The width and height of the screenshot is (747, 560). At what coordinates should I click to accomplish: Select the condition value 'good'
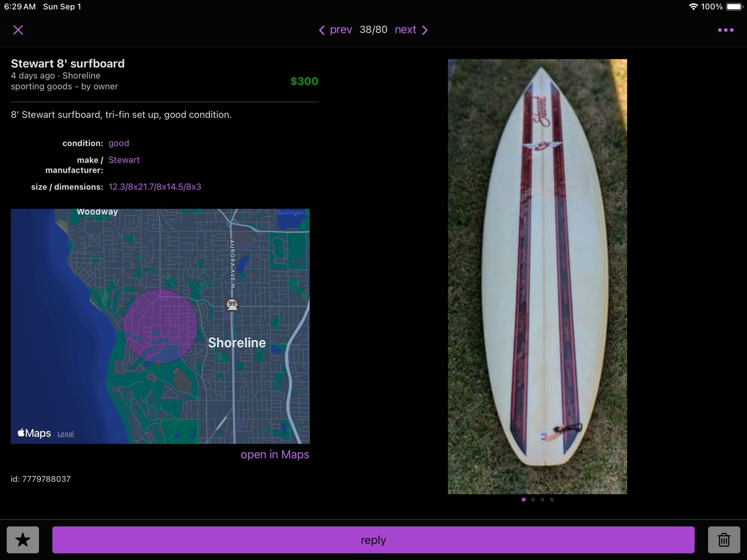click(x=119, y=143)
